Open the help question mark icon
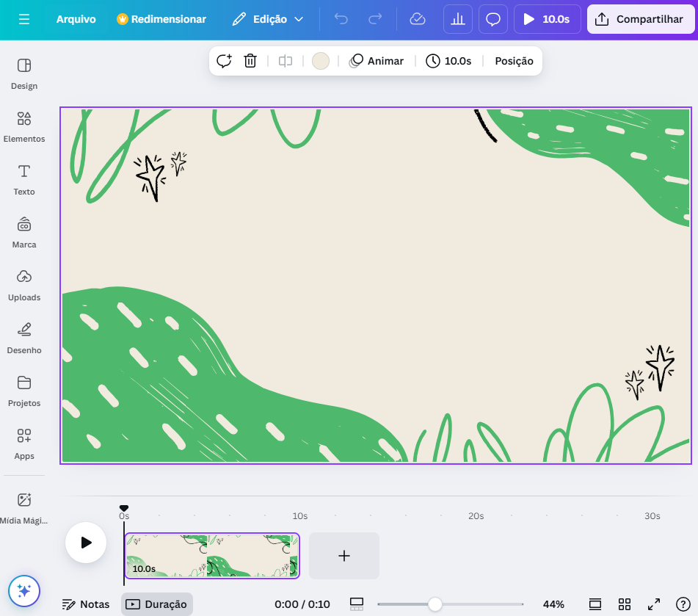This screenshot has width=698, height=616. click(683, 604)
